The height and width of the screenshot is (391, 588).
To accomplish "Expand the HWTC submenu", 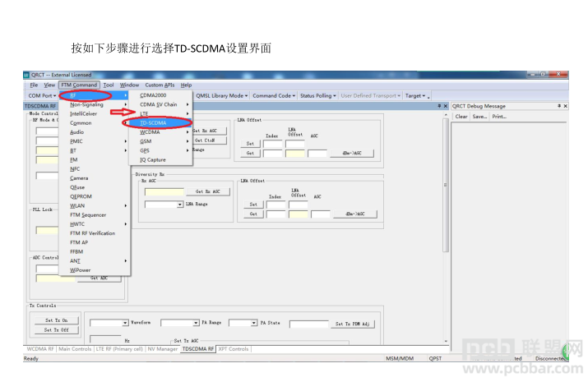I will (x=95, y=224).
